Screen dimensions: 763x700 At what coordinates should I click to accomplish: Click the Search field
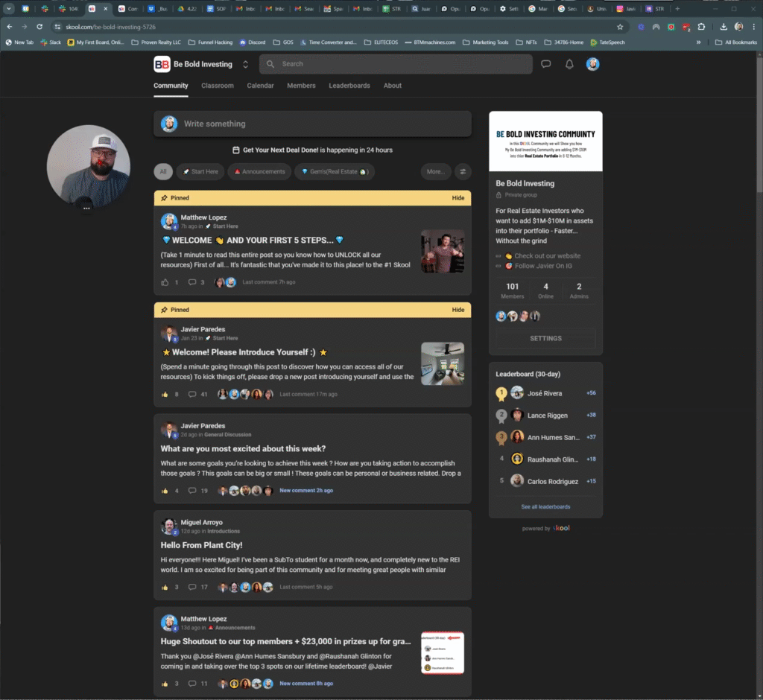coord(396,64)
